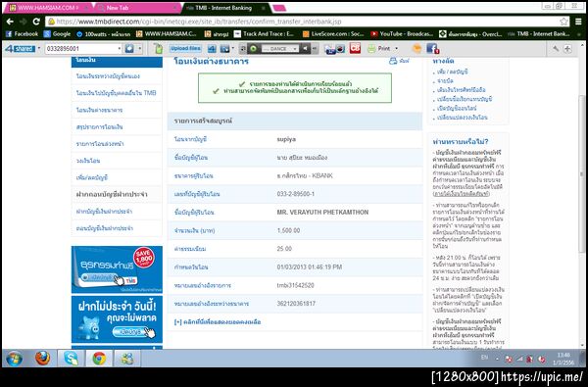Viewport: 588px width, 387px height.
Task: Click the printer icon beside พิมพ์
Action: [393, 61]
